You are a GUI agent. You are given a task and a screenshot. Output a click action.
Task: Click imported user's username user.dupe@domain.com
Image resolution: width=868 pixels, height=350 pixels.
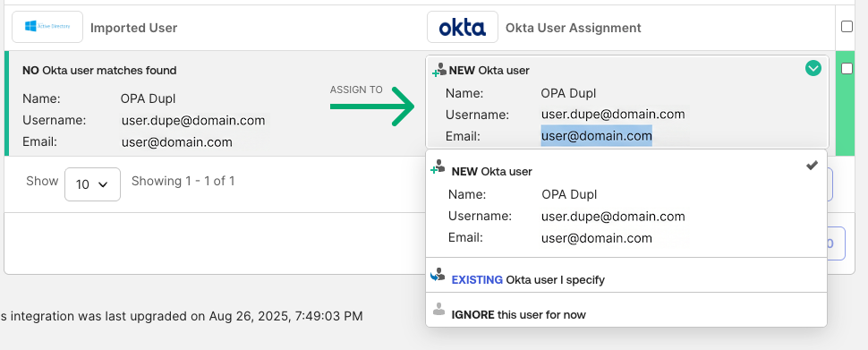[193, 120]
